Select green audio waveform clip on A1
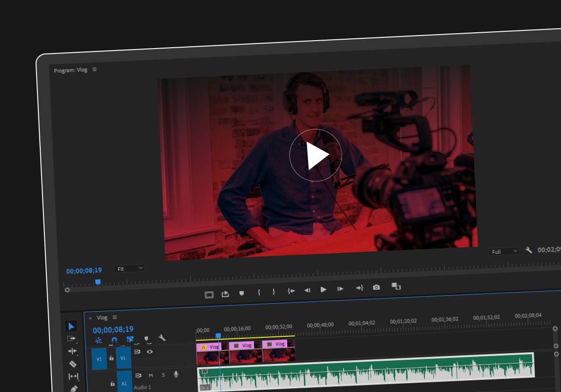Image resolution: width=561 pixels, height=392 pixels. 367,372
